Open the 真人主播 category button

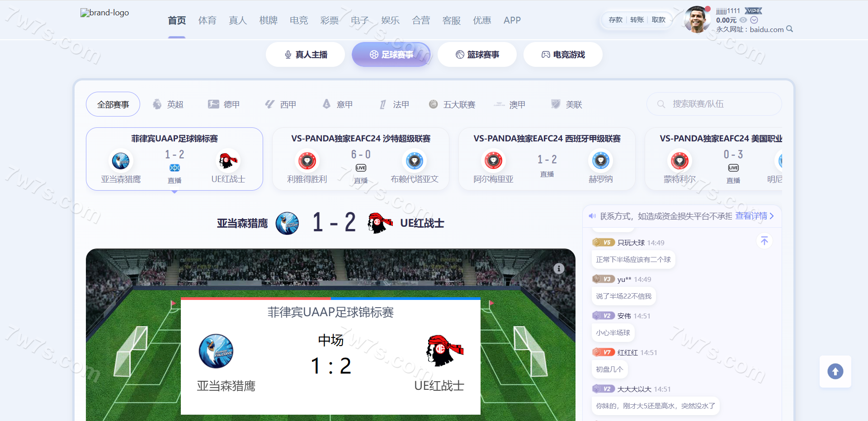pyautogui.click(x=306, y=55)
